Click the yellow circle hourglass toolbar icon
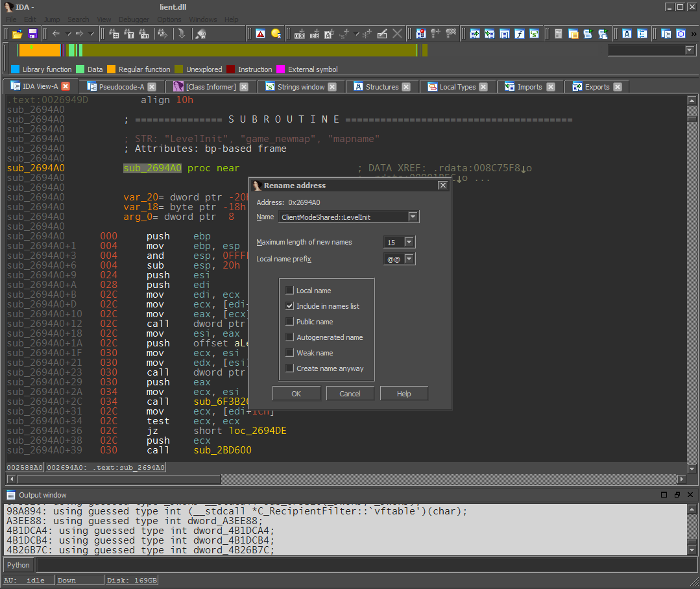 [276, 34]
